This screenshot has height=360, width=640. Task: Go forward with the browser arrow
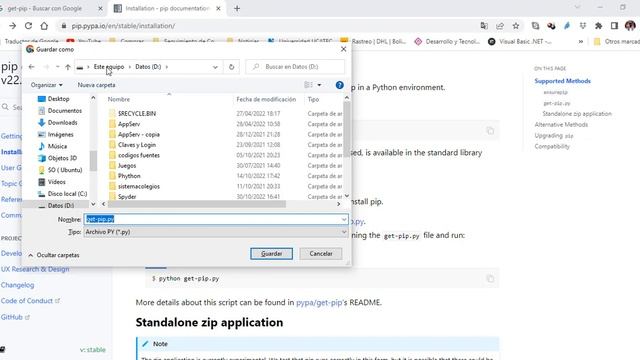pyautogui.click(x=13, y=26)
